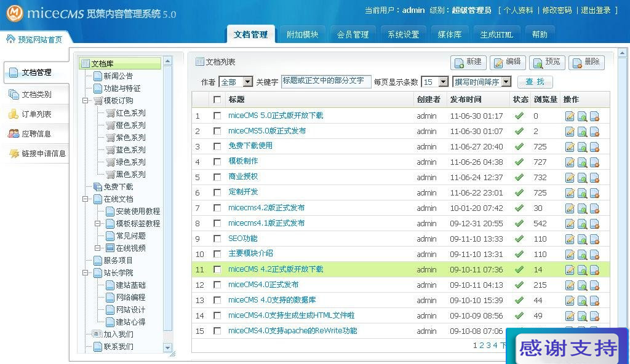Viewport: 630px width, 364px height.
Task: Open the 撰写时间降序 sort order dropdown
Action: (x=482, y=82)
